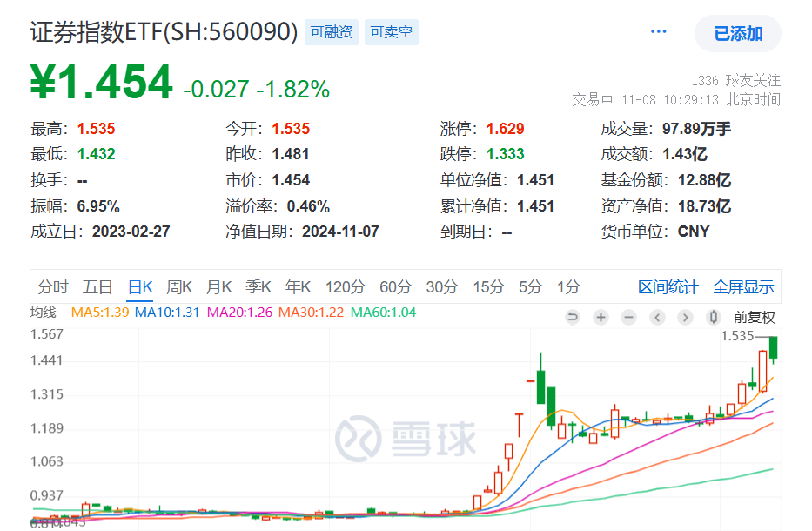Switch candle display style via candlestick icon
Image resolution: width=812 pixels, height=531 pixels.
click(713, 318)
